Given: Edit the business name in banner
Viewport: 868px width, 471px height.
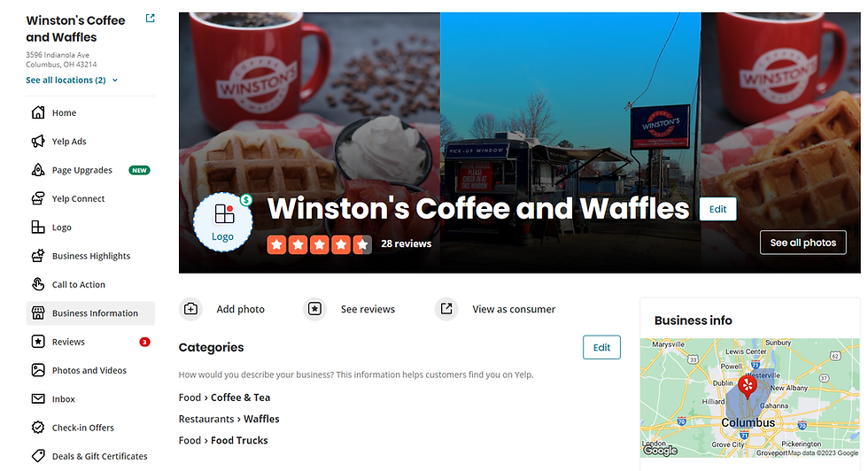Looking at the screenshot, I should pos(718,209).
